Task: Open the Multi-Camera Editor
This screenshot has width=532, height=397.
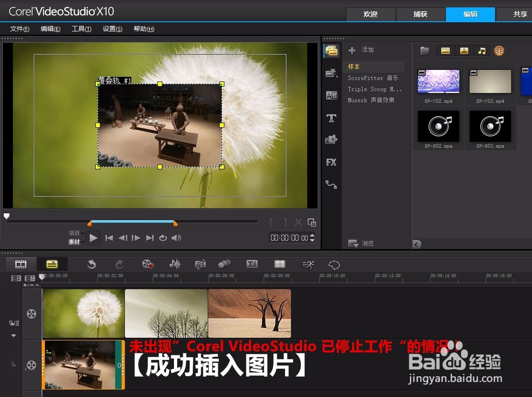Action: click(x=280, y=264)
